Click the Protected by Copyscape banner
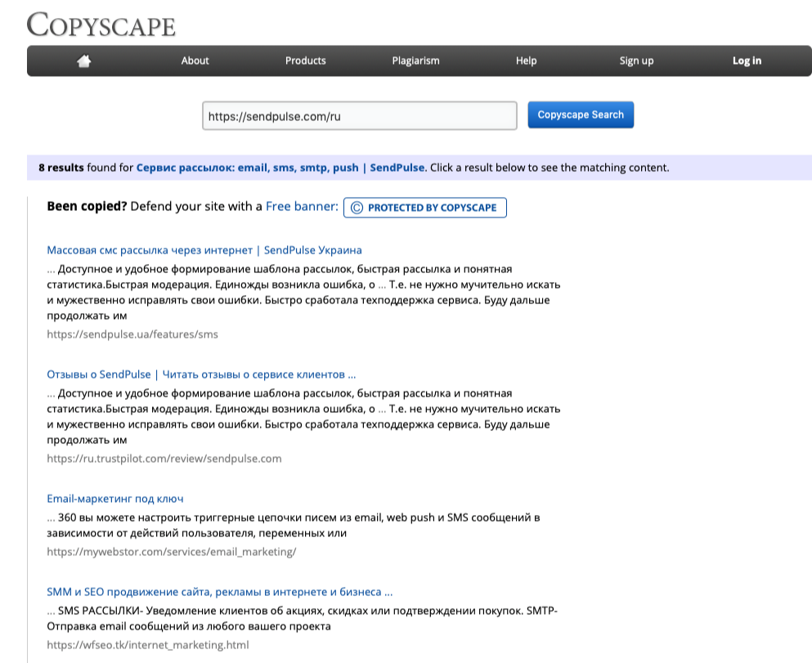Image resolution: width=812 pixels, height=663 pixels. point(424,208)
